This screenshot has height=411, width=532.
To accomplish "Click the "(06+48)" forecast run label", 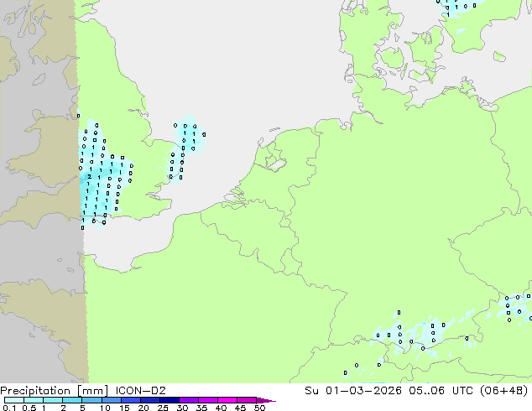I will tap(504, 390).
